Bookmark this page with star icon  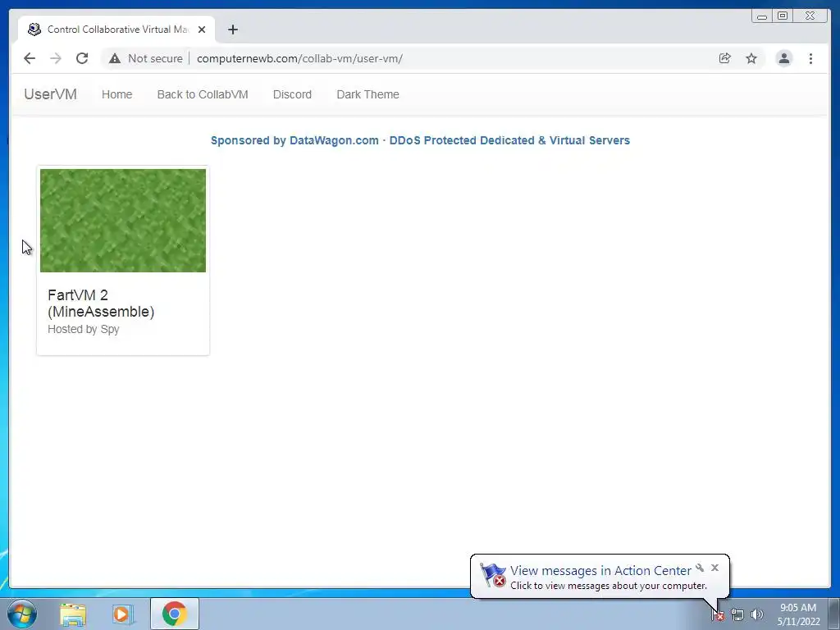751,58
